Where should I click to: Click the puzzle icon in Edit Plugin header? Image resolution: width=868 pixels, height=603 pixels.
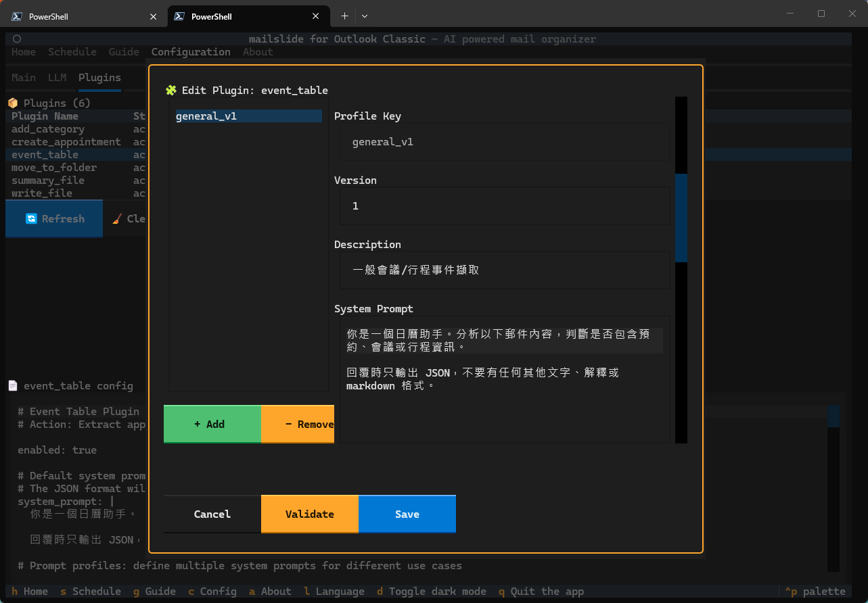click(x=171, y=89)
